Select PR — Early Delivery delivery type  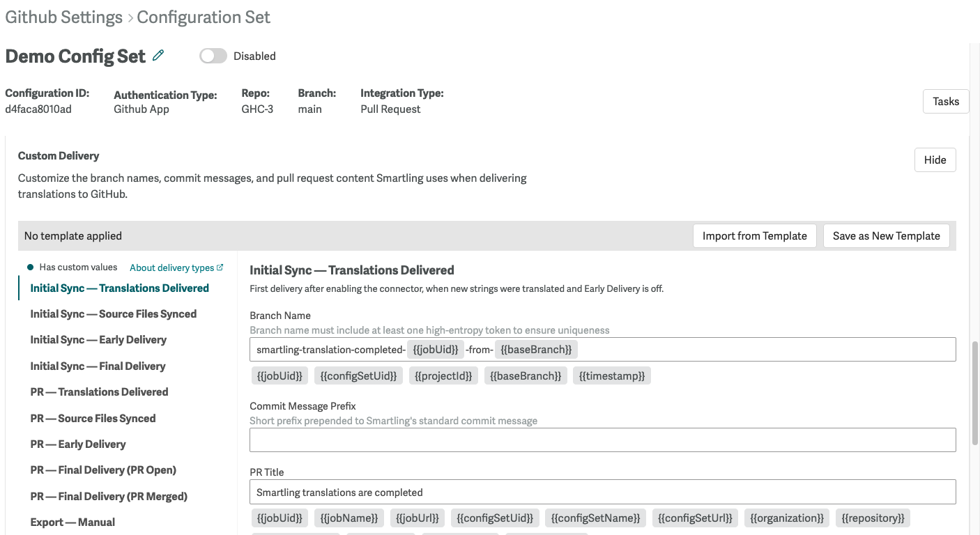[x=77, y=444]
